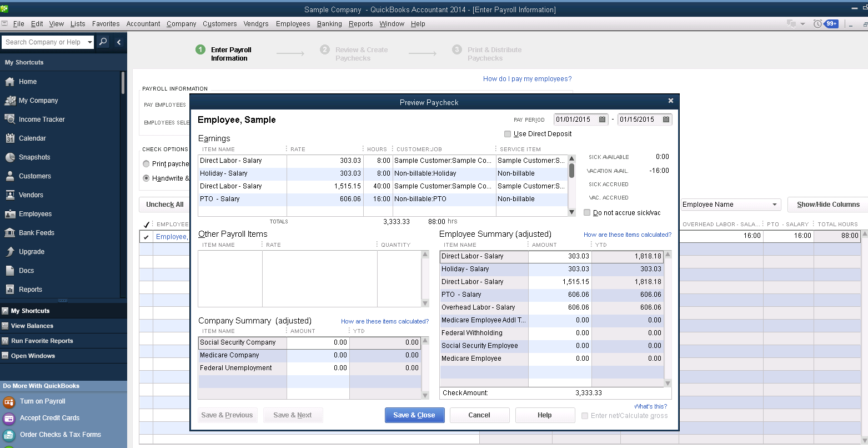Open Home from the shortcuts sidebar
Image resolution: width=868 pixels, height=448 pixels.
(28, 82)
